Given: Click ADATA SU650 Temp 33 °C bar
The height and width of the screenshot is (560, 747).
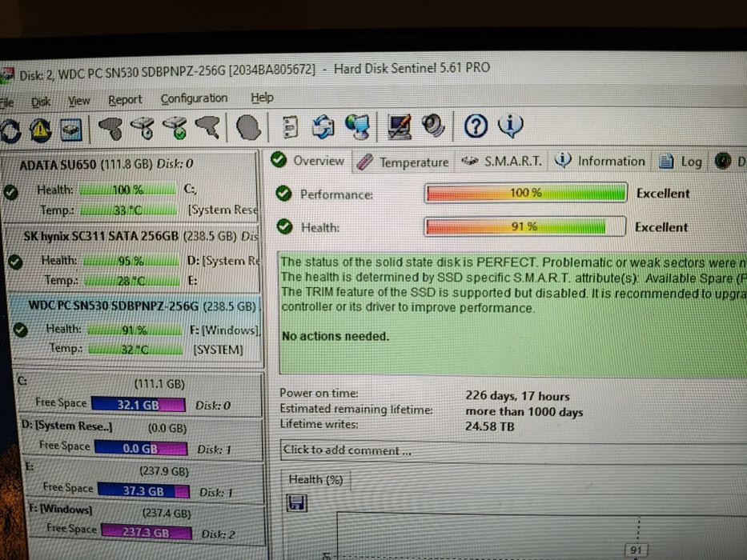Looking at the screenshot, I should click(129, 210).
